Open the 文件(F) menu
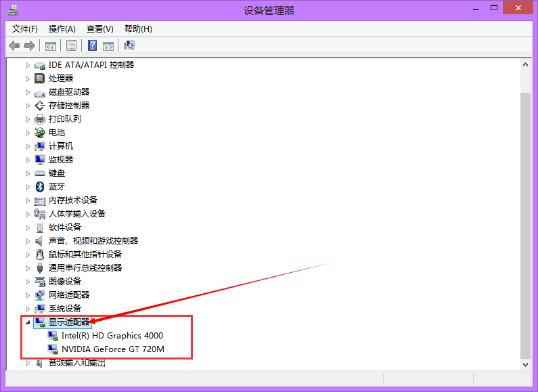Image resolution: width=538 pixels, height=392 pixels. (25, 29)
